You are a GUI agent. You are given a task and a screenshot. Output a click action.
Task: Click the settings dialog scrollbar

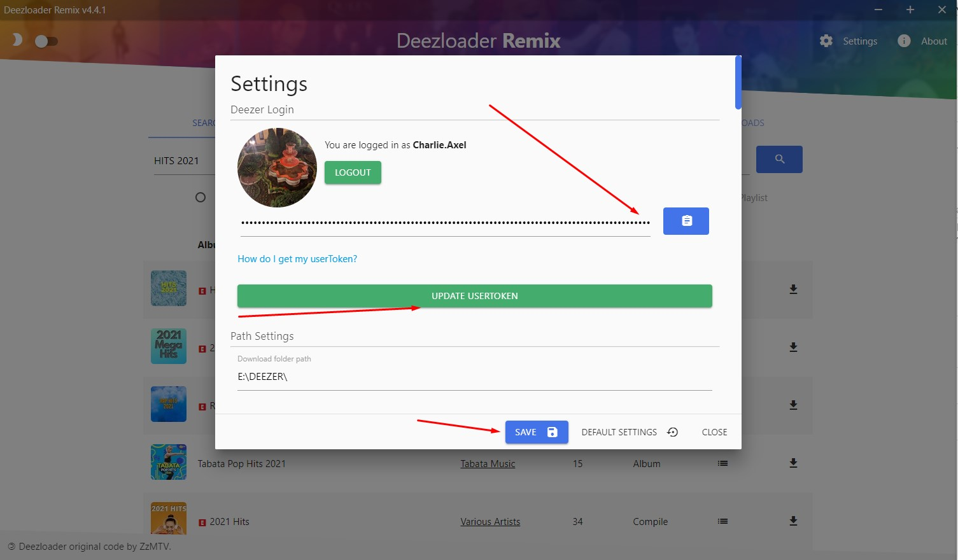[x=738, y=82]
